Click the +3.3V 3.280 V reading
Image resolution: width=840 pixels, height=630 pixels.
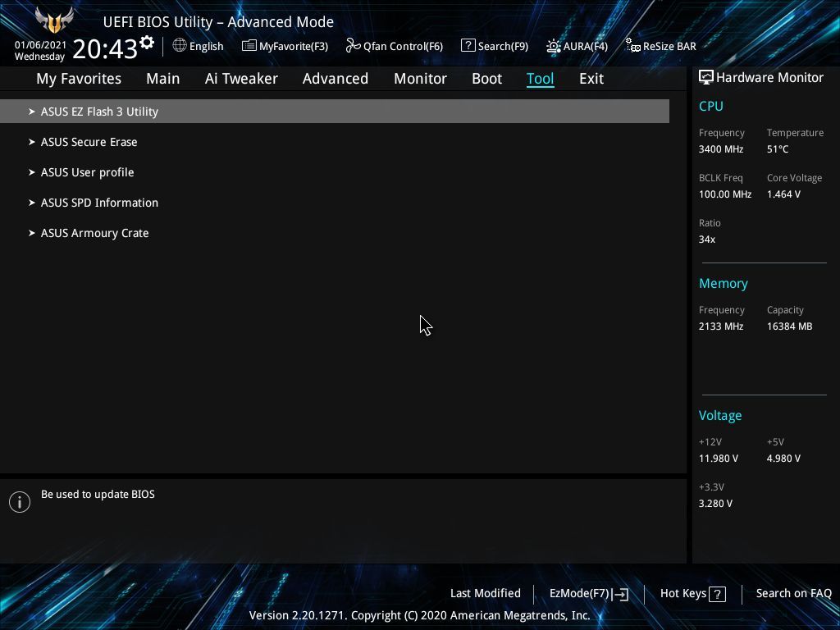(x=715, y=504)
